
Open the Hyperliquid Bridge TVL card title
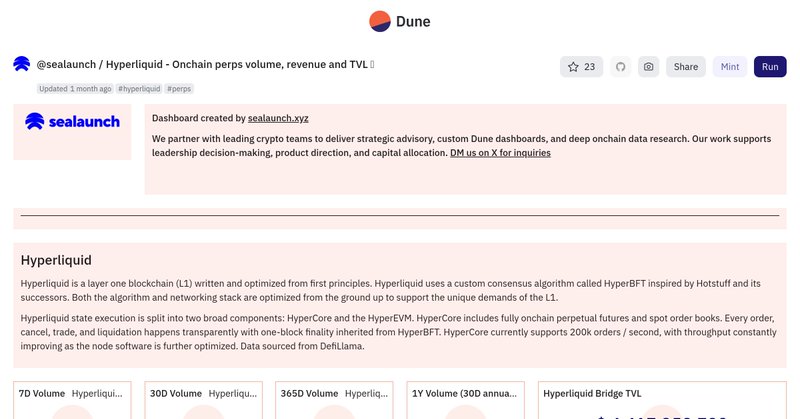(x=592, y=393)
